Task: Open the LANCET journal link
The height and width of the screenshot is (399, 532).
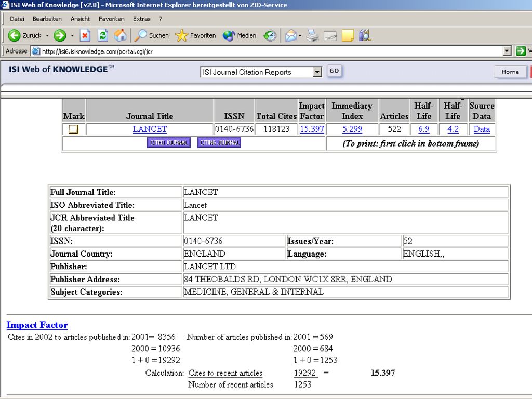Action: point(150,129)
